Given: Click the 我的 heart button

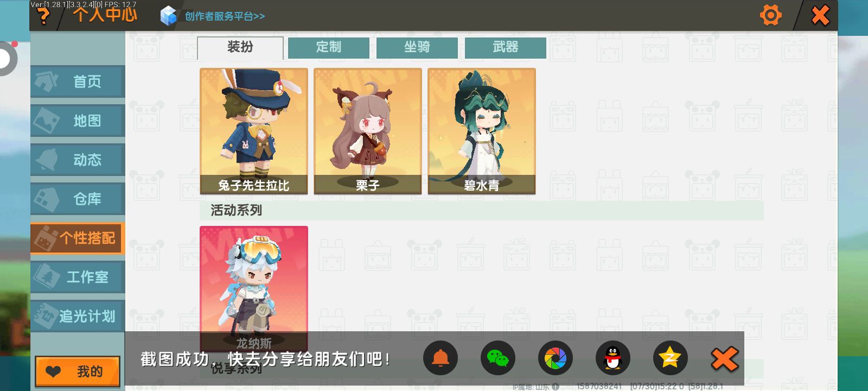Looking at the screenshot, I should 78,371.
